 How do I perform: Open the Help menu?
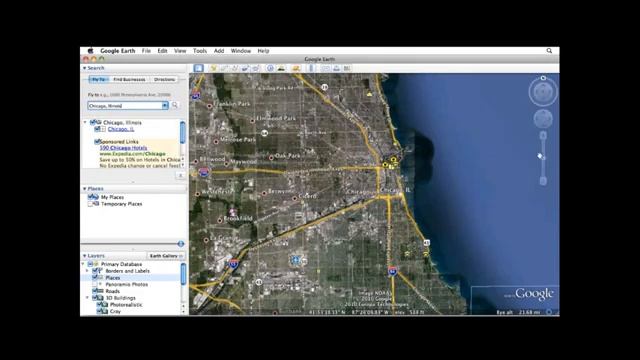tap(263, 51)
